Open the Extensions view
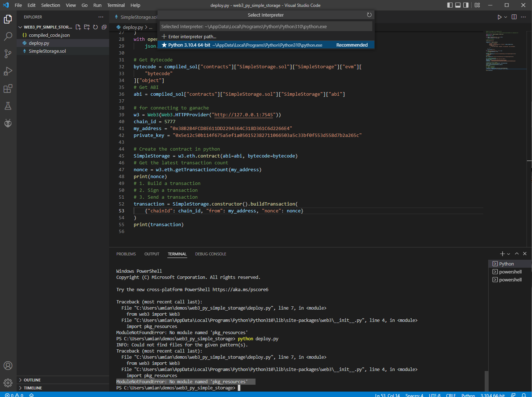 (8, 89)
